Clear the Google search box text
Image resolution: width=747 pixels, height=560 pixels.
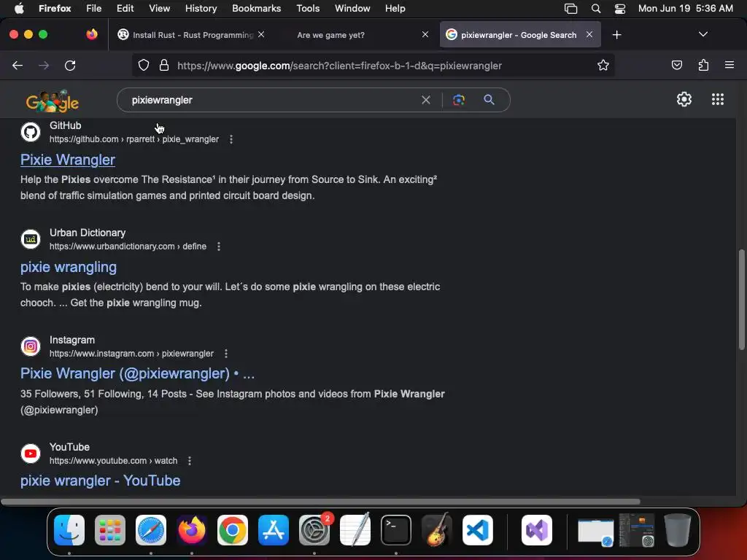426,100
